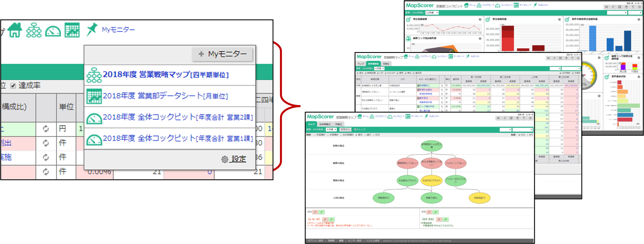
Task: Open 全体コックピット[年度合計 営業1課] entry
Action: (x=170, y=139)
